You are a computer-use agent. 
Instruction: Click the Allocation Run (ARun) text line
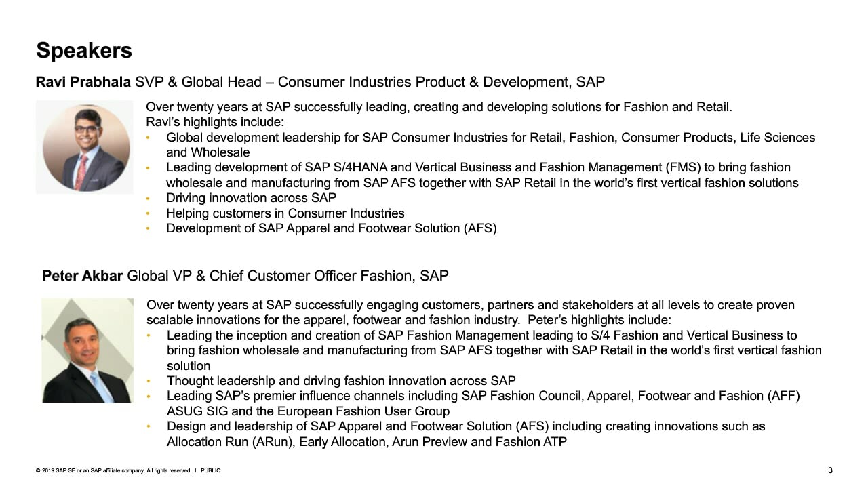point(366,442)
